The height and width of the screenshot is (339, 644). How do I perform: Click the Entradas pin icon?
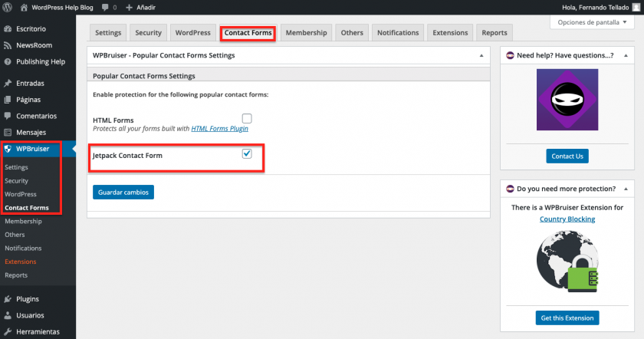(8, 83)
